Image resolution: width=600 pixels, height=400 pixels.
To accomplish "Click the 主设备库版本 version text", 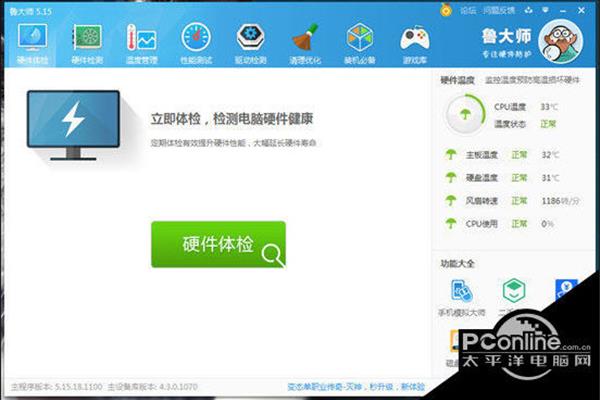I will click(152, 387).
